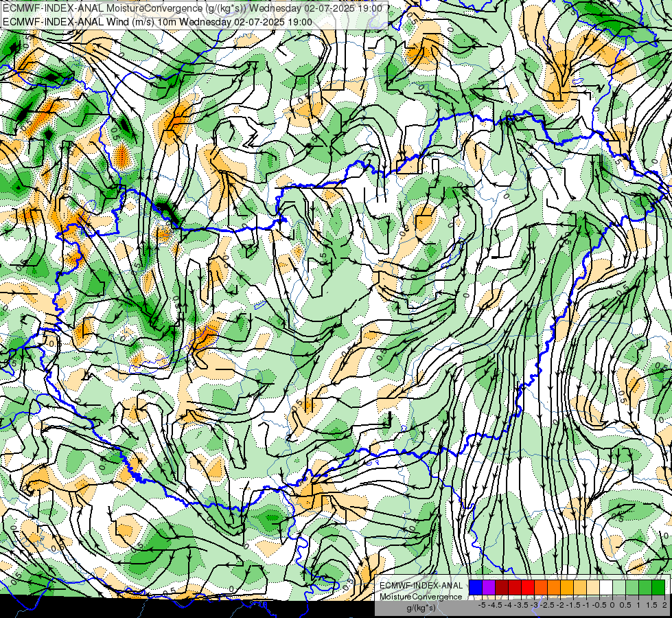
Task: Click the -3 tick label on the legend scale
Action: pos(535,605)
